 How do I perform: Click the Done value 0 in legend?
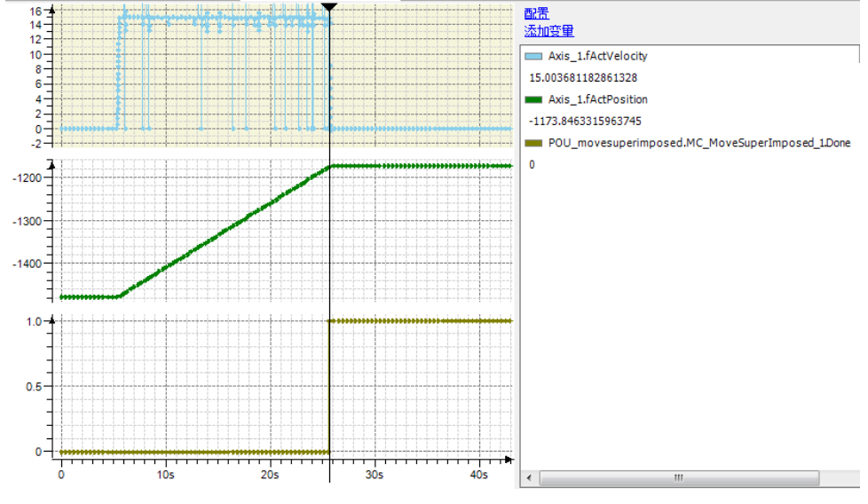(532, 164)
